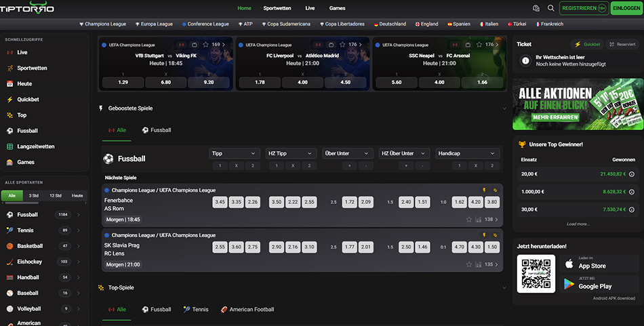Open info icon for 8.628,32 € winner
This screenshot has height=326, width=644.
632,192
